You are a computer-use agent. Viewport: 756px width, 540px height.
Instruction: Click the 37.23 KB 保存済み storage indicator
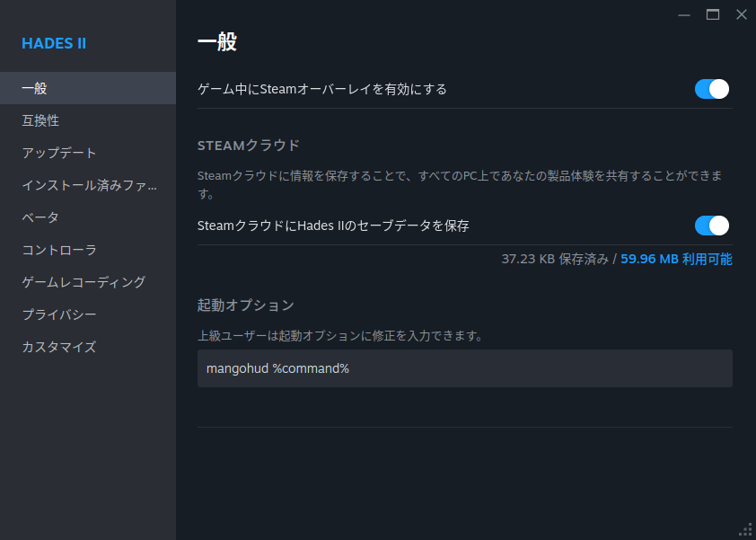point(554,259)
